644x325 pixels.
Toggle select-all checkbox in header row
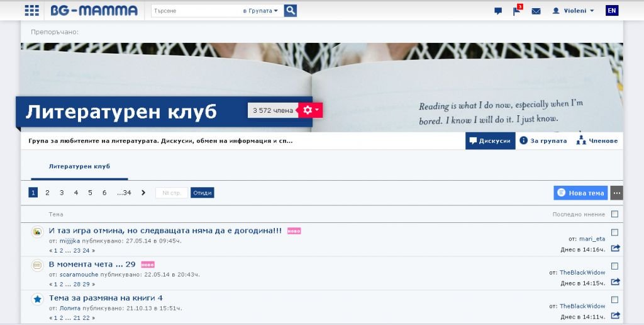pos(614,214)
